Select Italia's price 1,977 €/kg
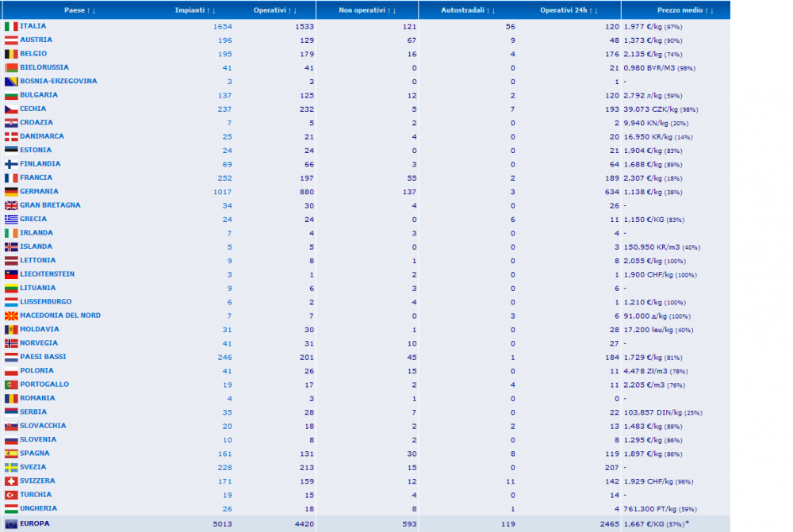The image size is (793, 532). click(x=642, y=26)
